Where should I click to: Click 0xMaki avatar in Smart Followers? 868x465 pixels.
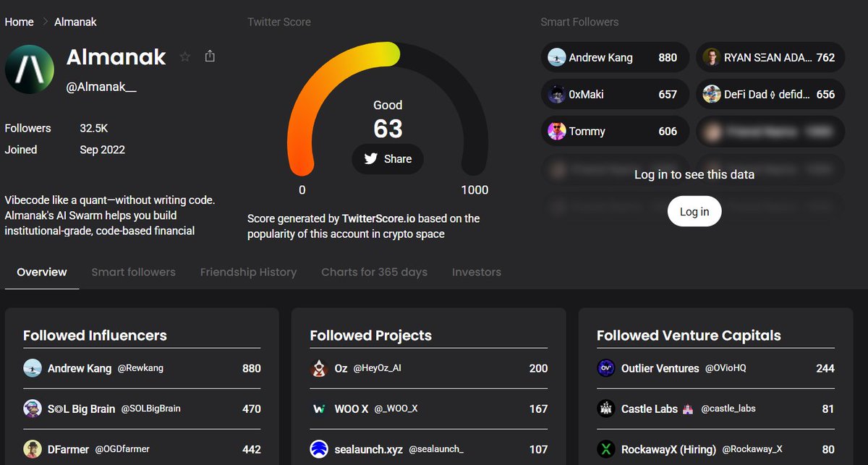point(556,94)
